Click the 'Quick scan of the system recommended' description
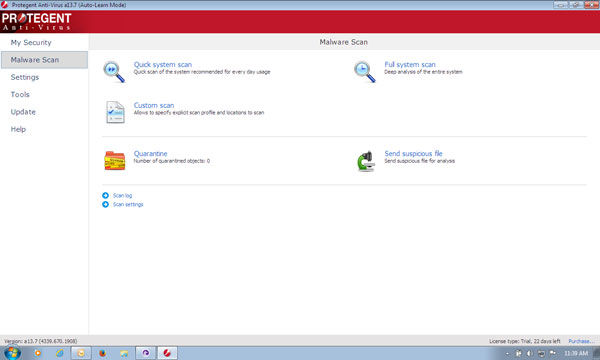This screenshot has width=600, height=360. [x=202, y=72]
